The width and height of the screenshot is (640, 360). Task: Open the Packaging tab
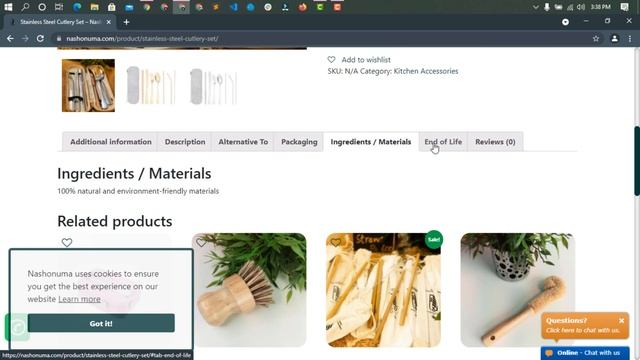(299, 142)
